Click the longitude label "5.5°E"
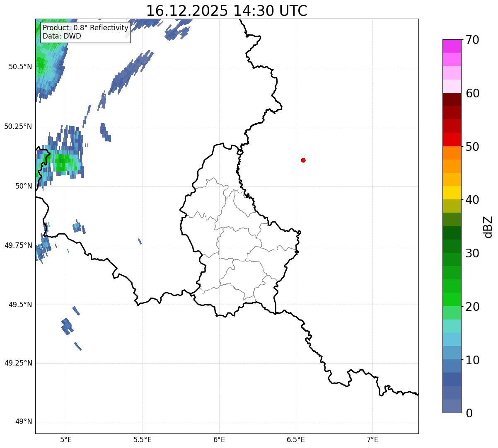The height and width of the screenshot is (448, 498). click(x=143, y=439)
